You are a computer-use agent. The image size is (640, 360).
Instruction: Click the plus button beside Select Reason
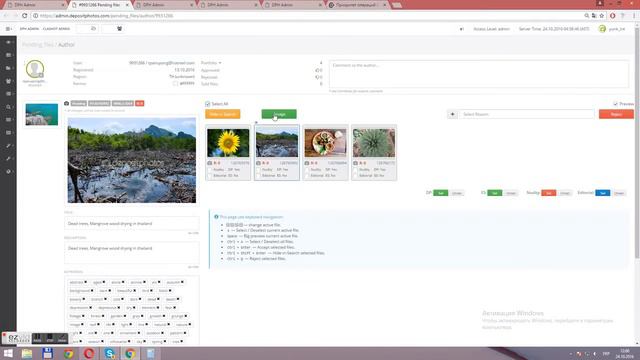click(453, 114)
